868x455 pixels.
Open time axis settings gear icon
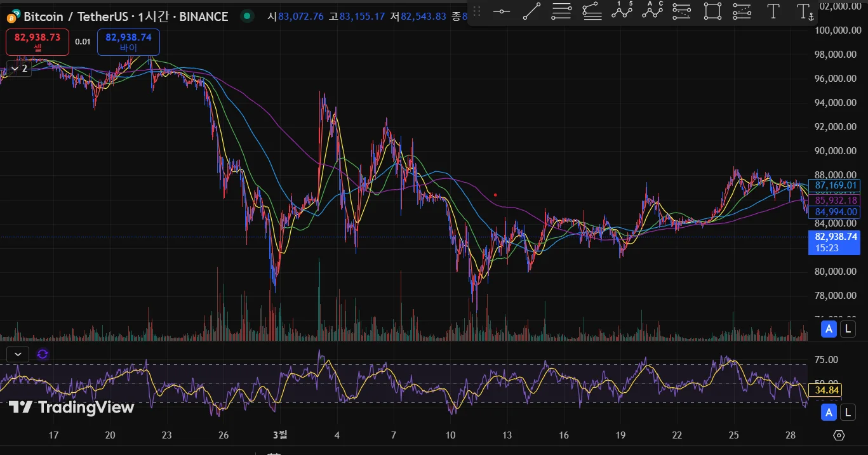click(x=839, y=435)
